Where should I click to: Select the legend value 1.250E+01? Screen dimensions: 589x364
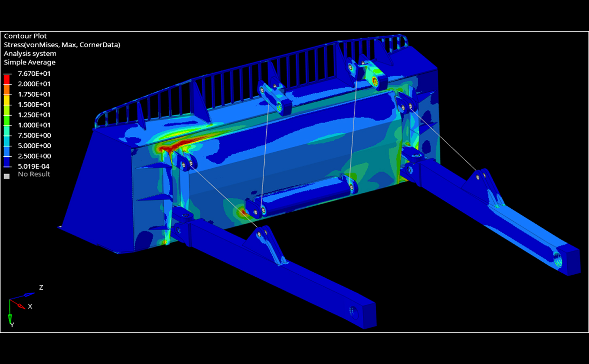(x=34, y=115)
